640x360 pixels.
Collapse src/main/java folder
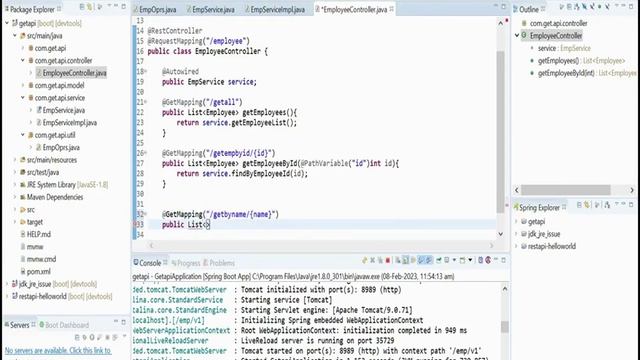pyautogui.click(x=15, y=36)
